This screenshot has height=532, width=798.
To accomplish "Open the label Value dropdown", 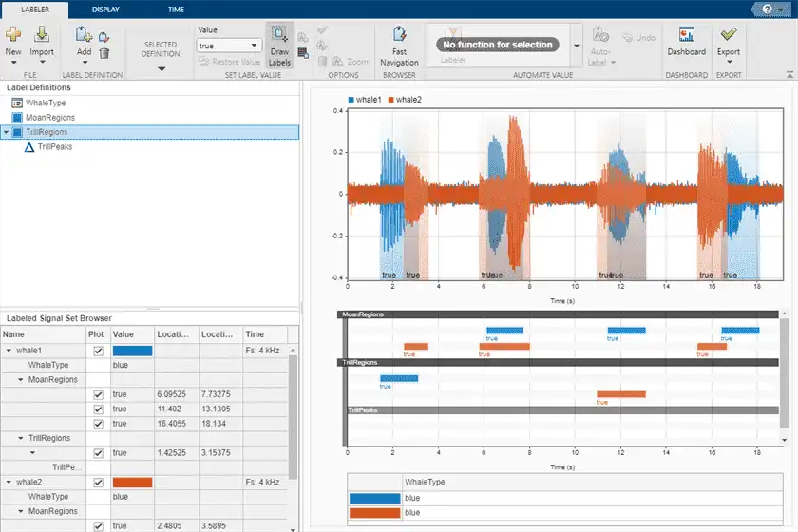I will (228, 46).
